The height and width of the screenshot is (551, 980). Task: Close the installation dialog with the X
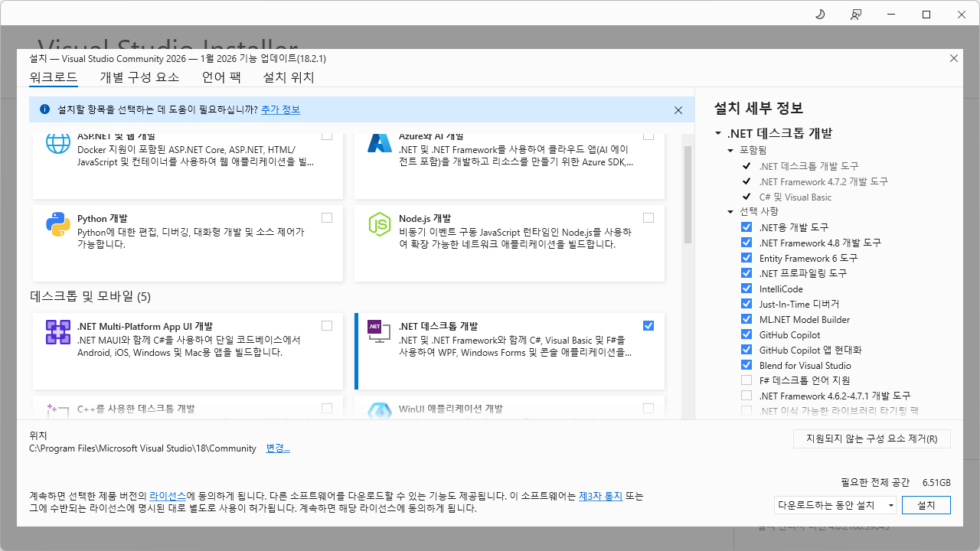[954, 58]
